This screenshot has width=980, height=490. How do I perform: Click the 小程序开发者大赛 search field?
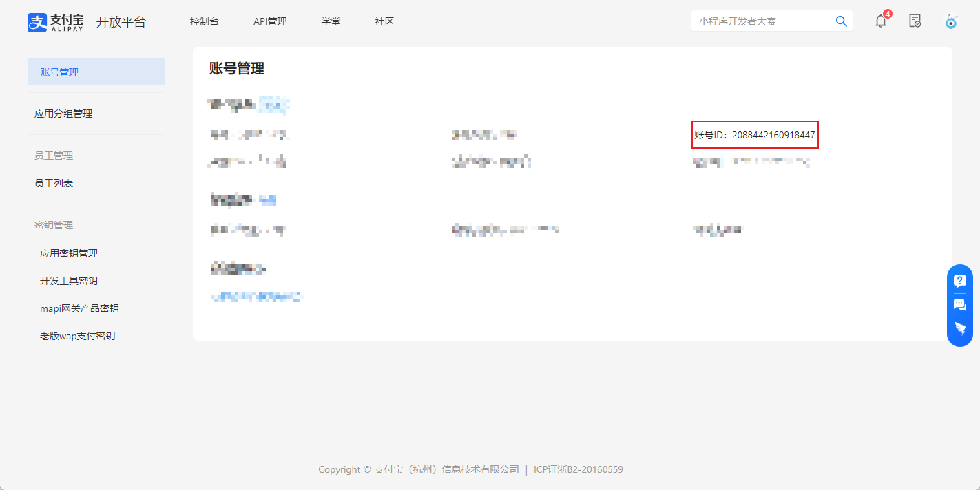coord(761,21)
